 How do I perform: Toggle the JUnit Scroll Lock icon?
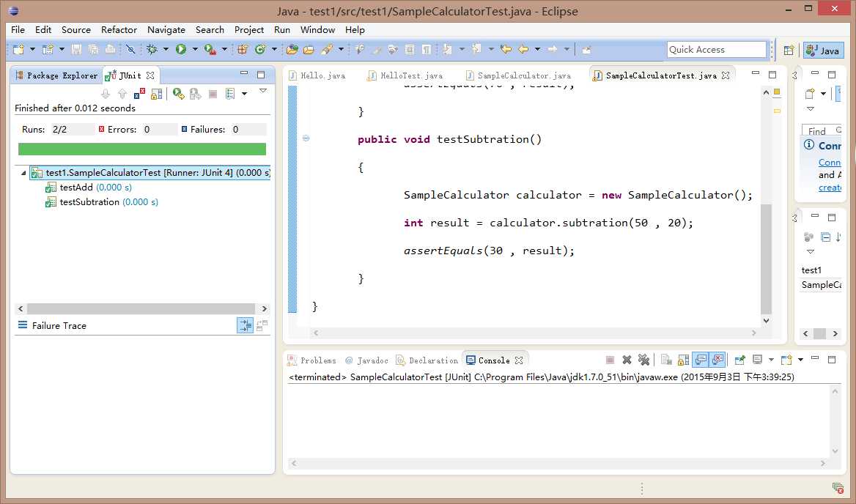point(157,94)
